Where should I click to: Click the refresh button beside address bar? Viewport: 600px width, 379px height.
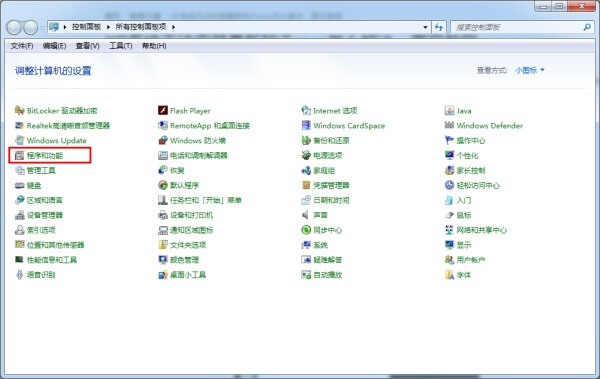coord(439,27)
